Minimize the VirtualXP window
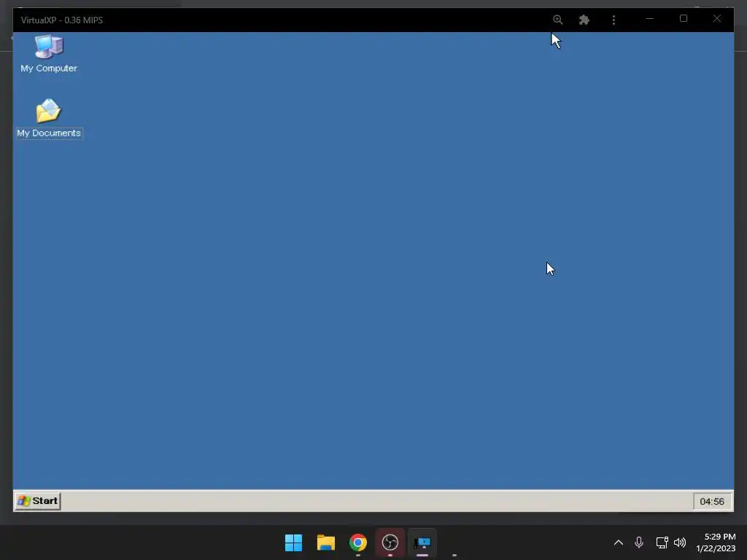The image size is (747, 560). [x=650, y=18]
